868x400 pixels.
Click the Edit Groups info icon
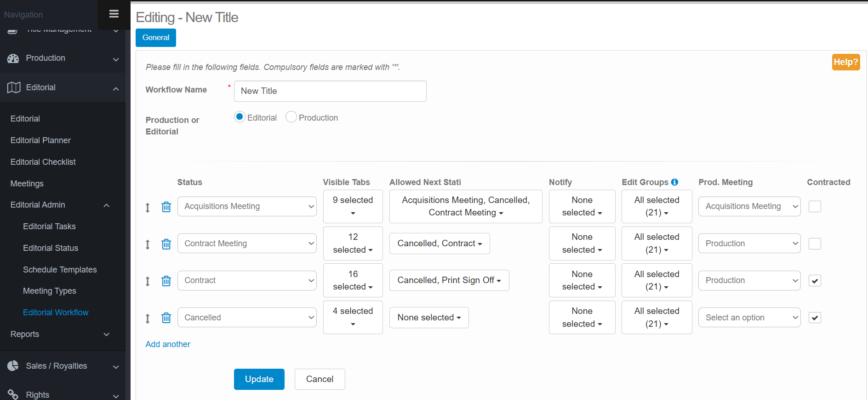tap(674, 182)
